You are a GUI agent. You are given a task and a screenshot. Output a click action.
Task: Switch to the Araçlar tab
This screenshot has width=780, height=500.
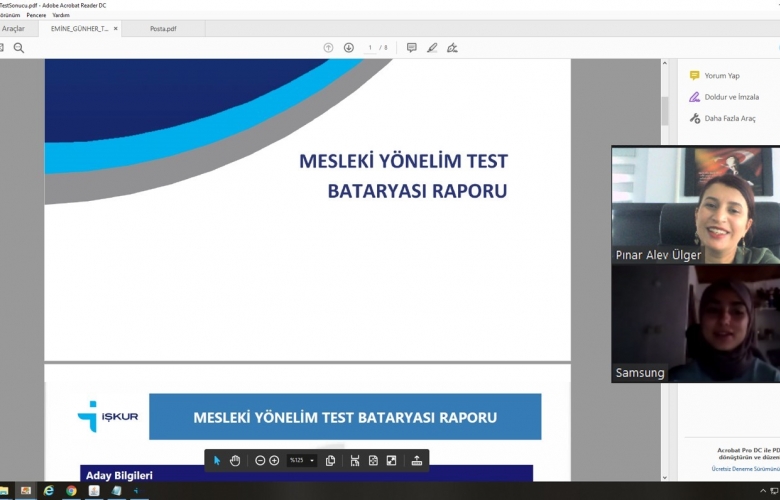pos(13,29)
